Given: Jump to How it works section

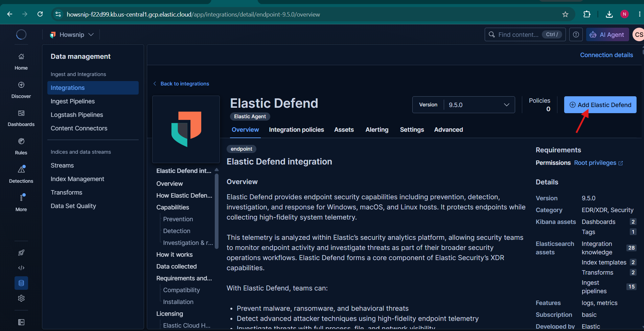Looking at the screenshot, I should tap(174, 255).
